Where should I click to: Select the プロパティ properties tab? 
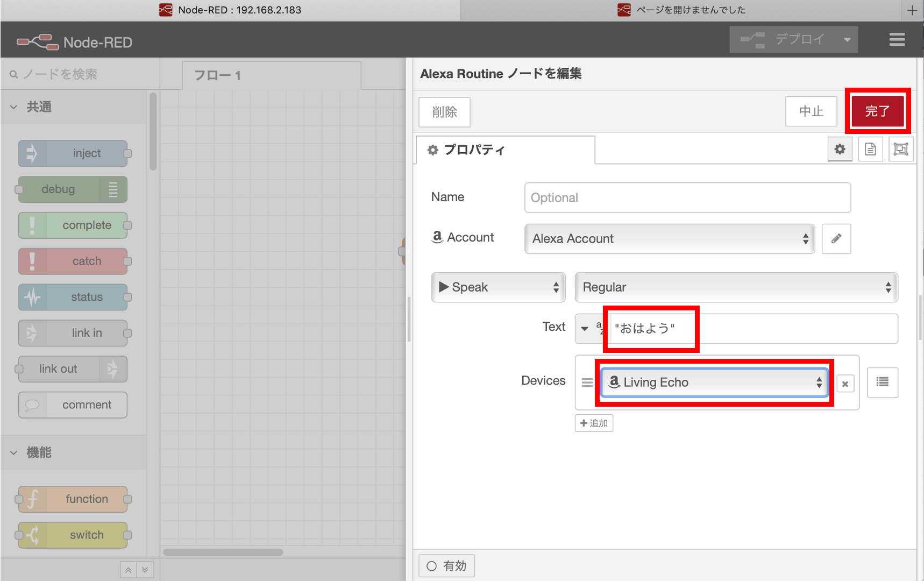point(506,150)
